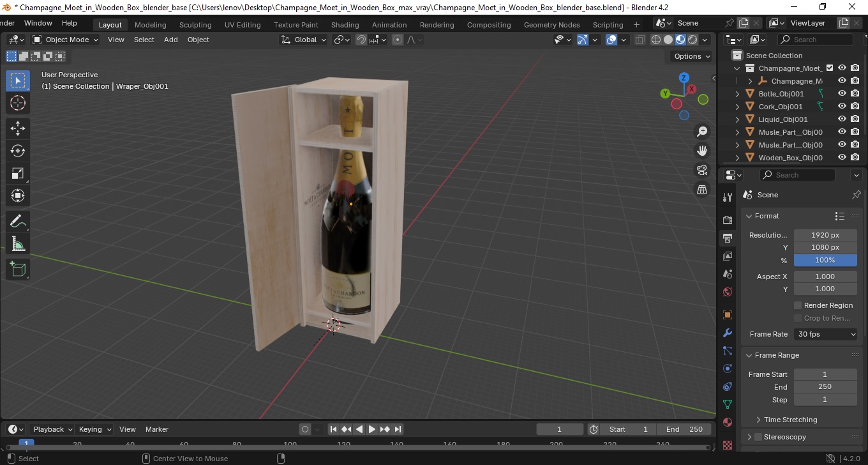Select the Select Box tool

coord(18,80)
